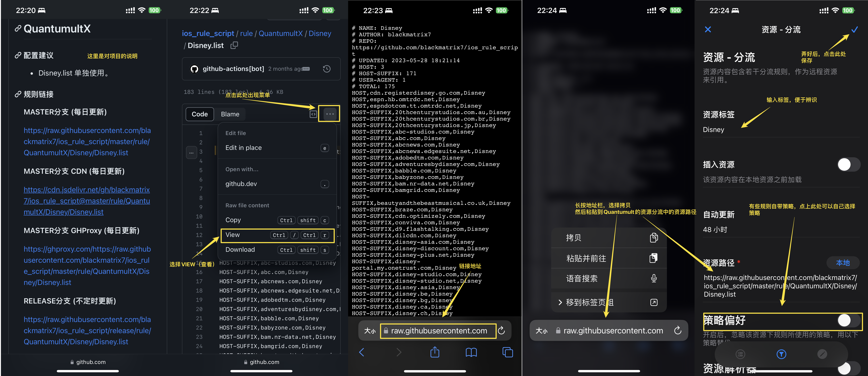The image size is (868, 376).
Task: Choose 语音搜索 from the address bar menu
Action: (609, 278)
